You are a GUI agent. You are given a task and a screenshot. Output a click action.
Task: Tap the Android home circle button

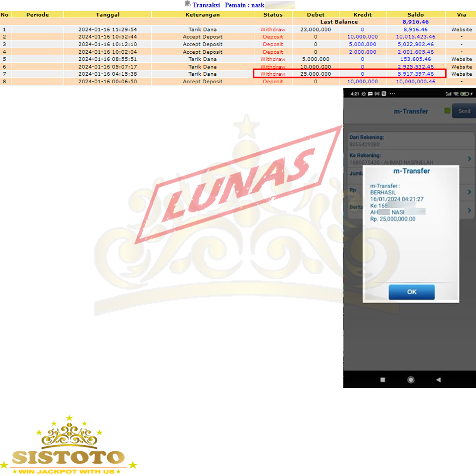pyautogui.click(x=410, y=379)
